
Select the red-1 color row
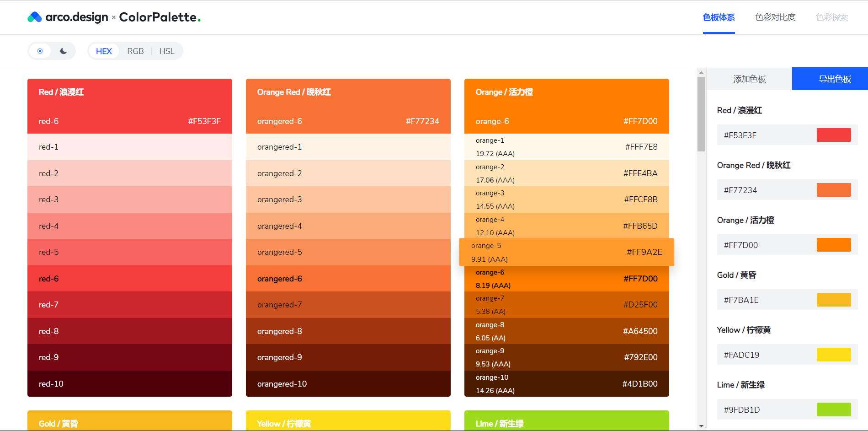[x=130, y=147]
